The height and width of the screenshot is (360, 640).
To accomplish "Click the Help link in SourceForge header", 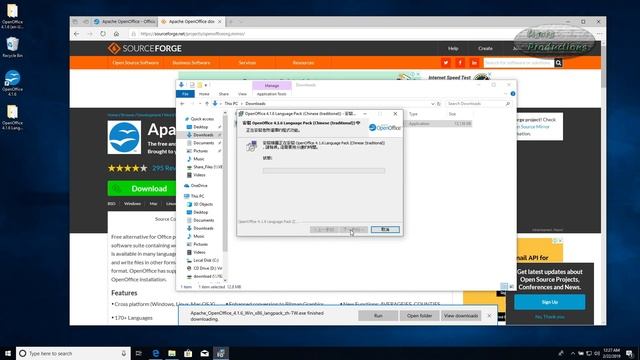I will coord(453,49).
